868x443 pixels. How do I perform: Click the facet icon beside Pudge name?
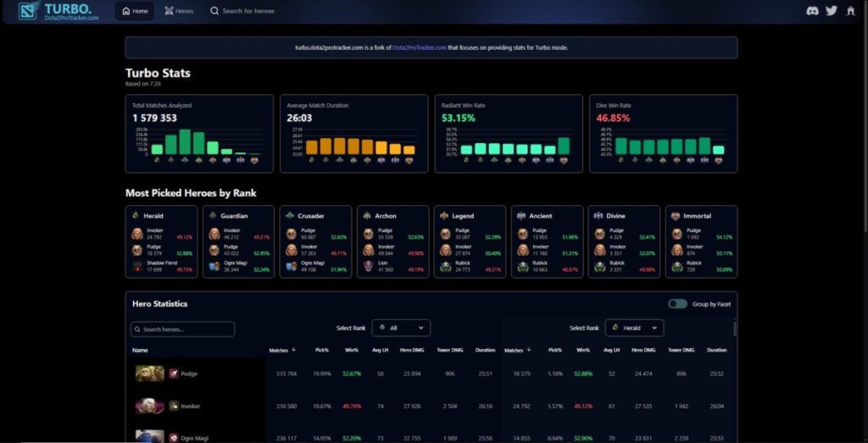point(174,374)
